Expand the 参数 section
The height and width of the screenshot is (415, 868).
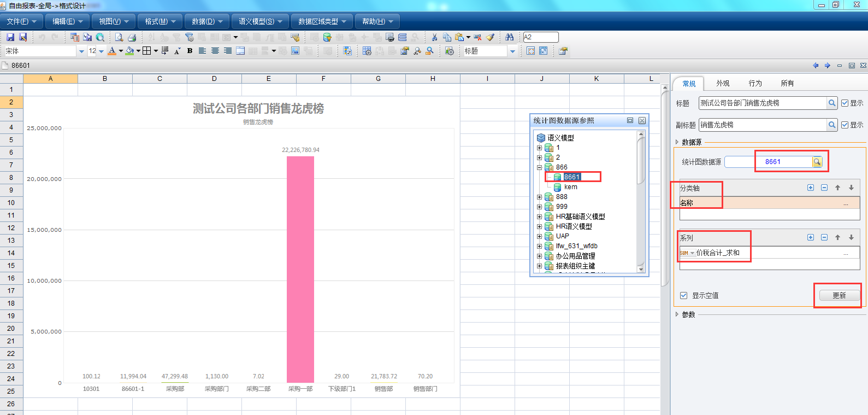[677, 314]
